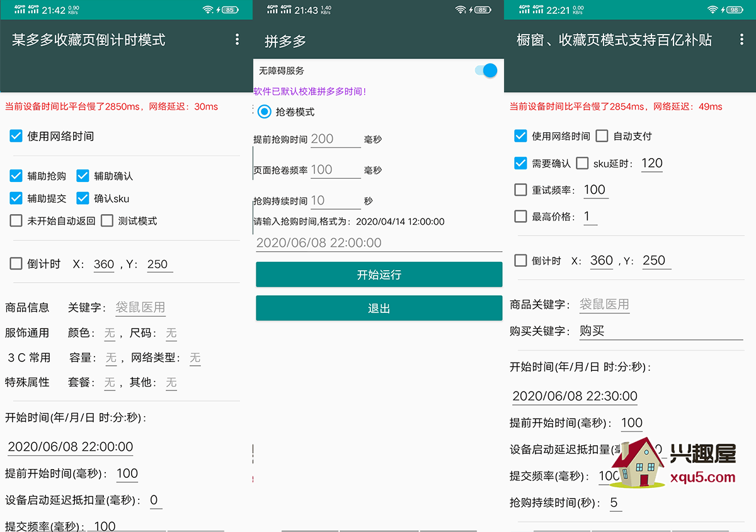Edit 开始时间 2020/06/08 22:00:00 in 收藏页倒计时模式 screen

click(71, 447)
